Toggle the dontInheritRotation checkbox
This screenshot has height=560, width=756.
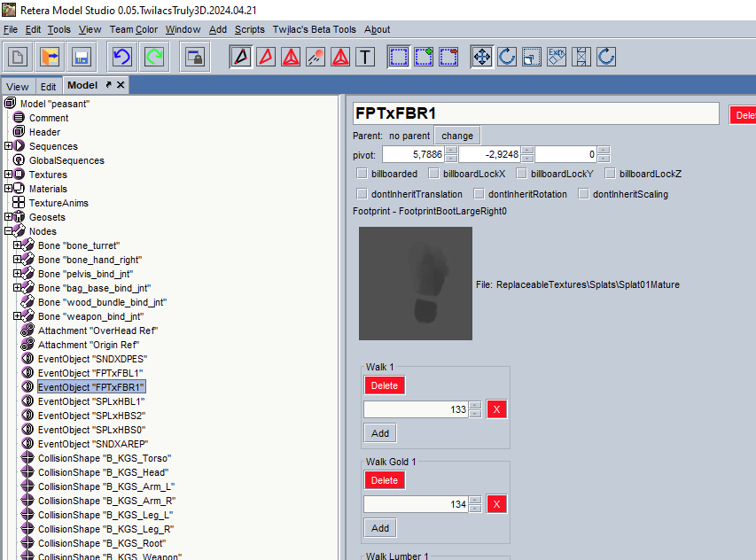(x=479, y=194)
